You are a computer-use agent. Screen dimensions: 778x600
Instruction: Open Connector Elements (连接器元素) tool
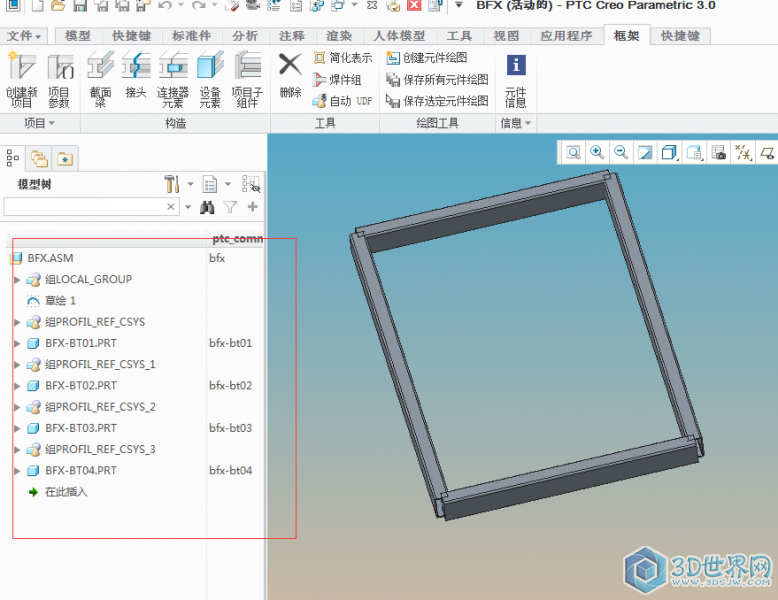click(x=173, y=78)
